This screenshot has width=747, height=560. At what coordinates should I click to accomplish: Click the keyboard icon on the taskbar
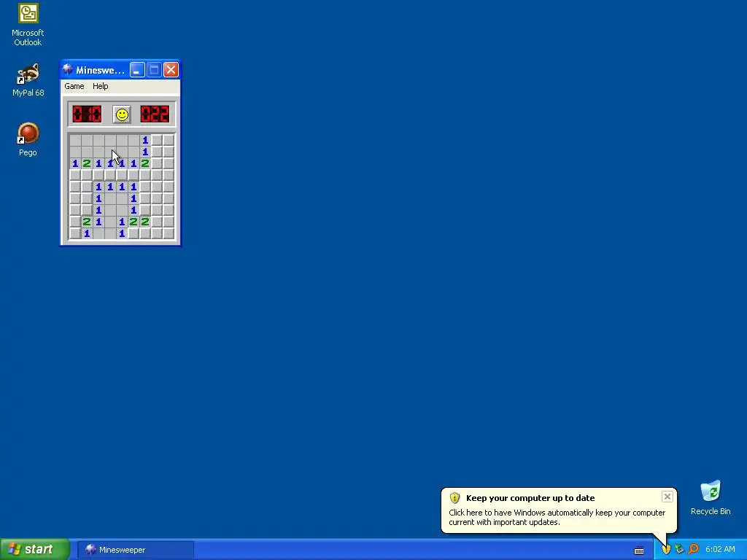pos(639,550)
